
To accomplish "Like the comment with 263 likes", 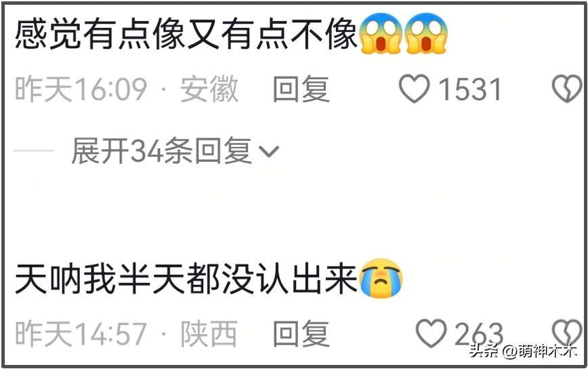I will click(x=432, y=333).
